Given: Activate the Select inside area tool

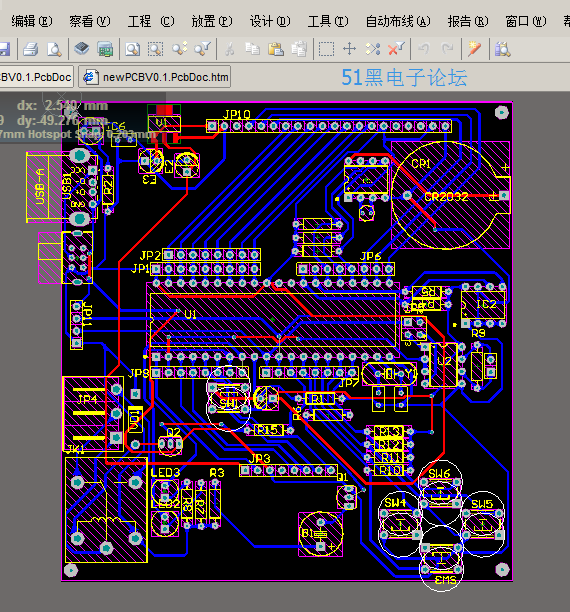Looking at the screenshot, I should 326,49.
